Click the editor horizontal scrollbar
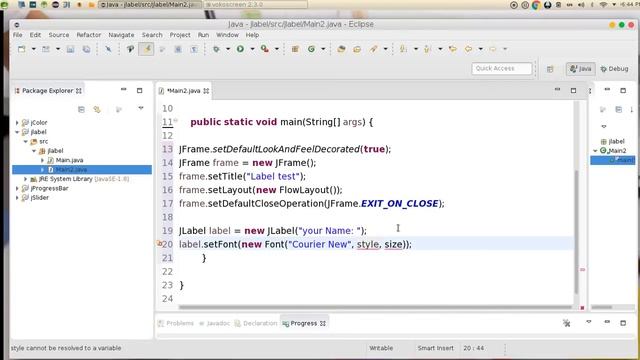640x360 pixels. (376, 307)
